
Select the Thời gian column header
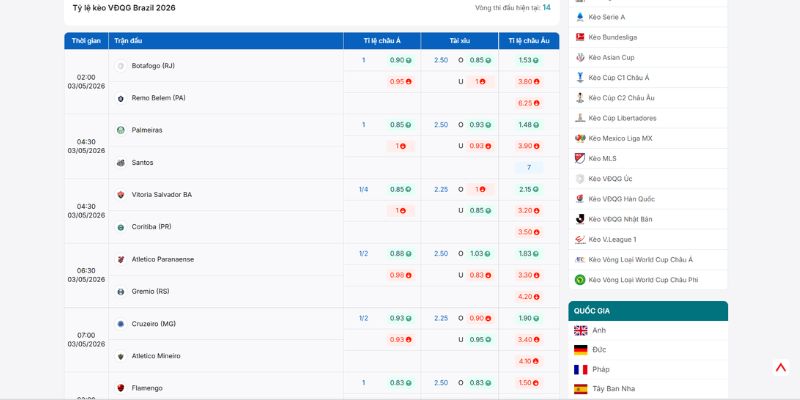coord(86,41)
